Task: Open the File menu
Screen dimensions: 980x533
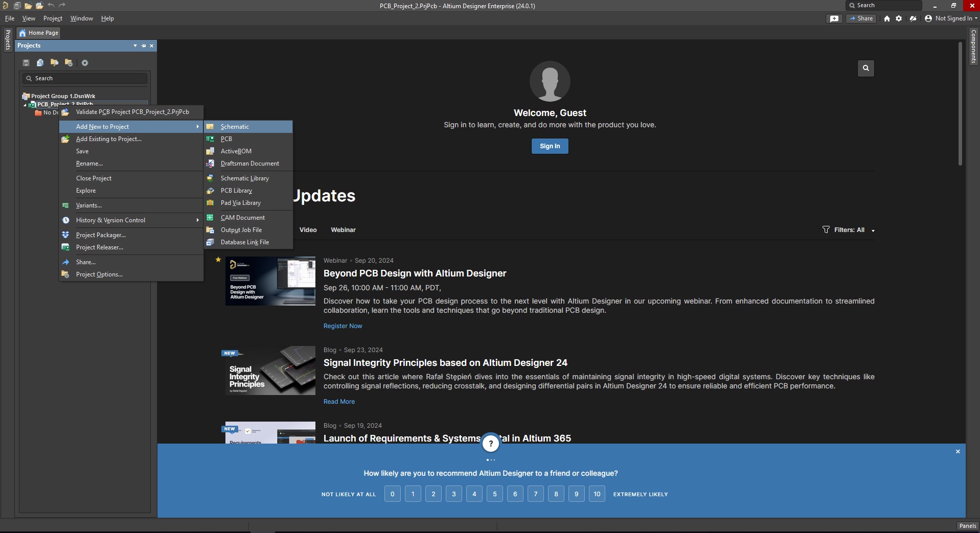Action: pyautogui.click(x=10, y=18)
